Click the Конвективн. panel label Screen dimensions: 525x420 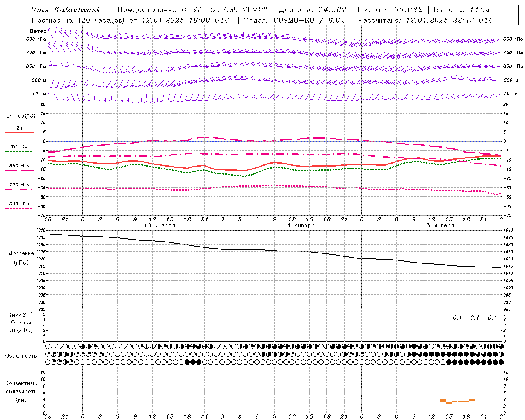21,383
